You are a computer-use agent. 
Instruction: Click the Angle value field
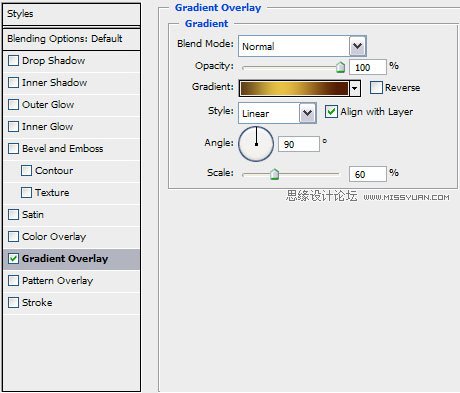pos(299,144)
